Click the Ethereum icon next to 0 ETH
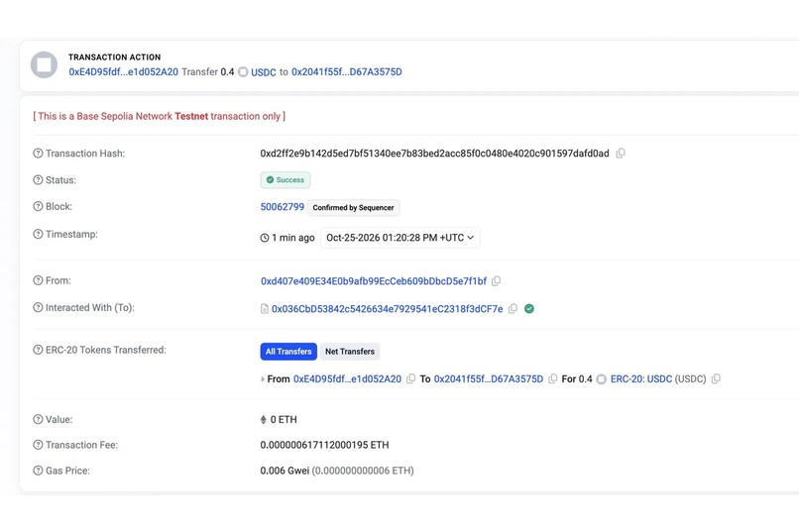Viewport: 799px width, 532px height. click(x=264, y=419)
